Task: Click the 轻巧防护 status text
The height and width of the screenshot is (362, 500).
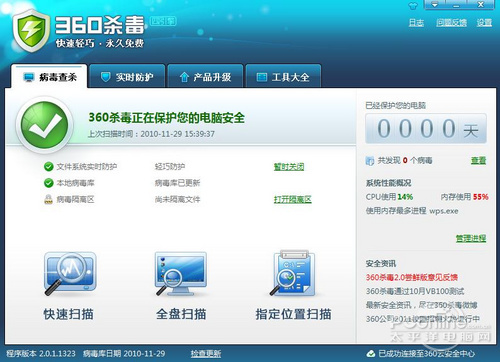Action: 170,166
